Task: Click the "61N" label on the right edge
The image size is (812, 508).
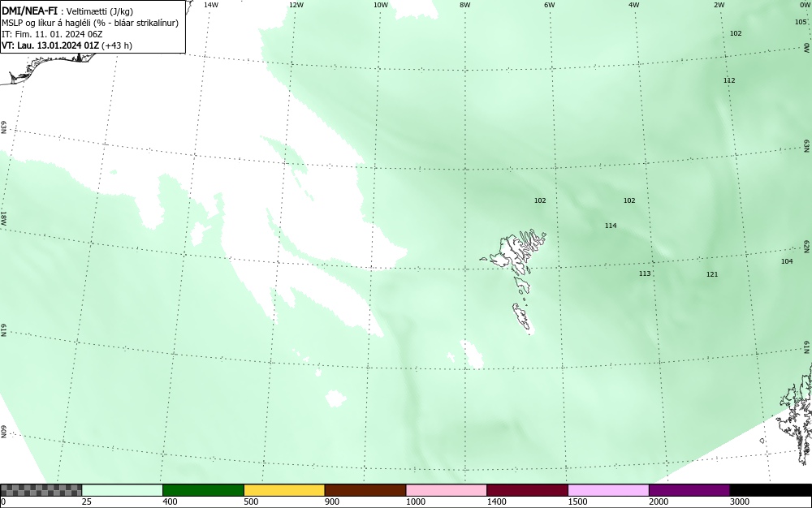Action: (807, 347)
